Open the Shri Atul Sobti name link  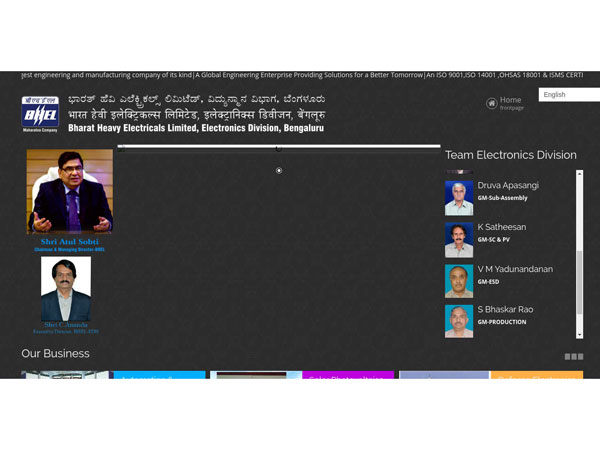tap(70, 242)
